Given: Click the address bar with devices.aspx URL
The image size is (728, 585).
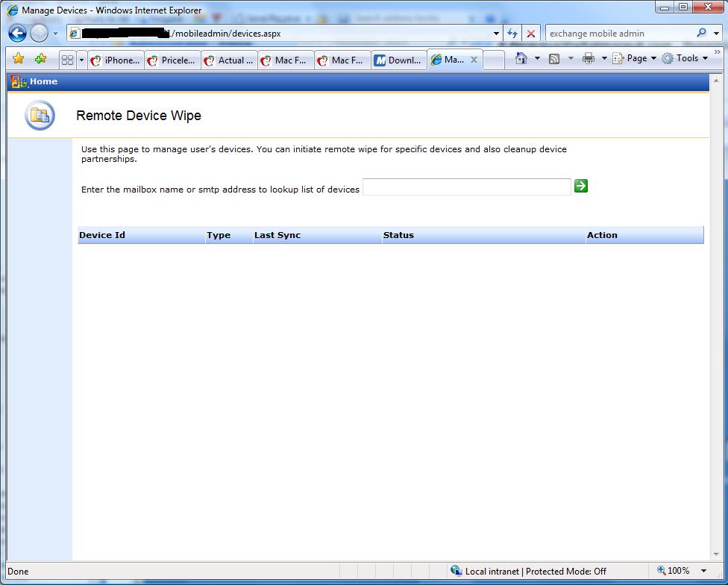Looking at the screenshot, I should click(280, 34).
